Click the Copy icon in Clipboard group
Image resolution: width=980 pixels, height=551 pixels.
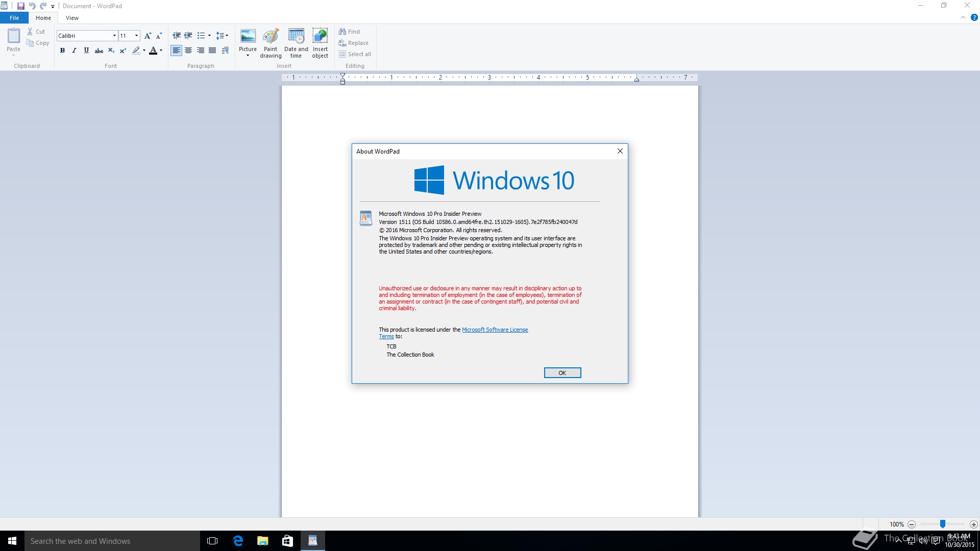[x=30, y=43]
